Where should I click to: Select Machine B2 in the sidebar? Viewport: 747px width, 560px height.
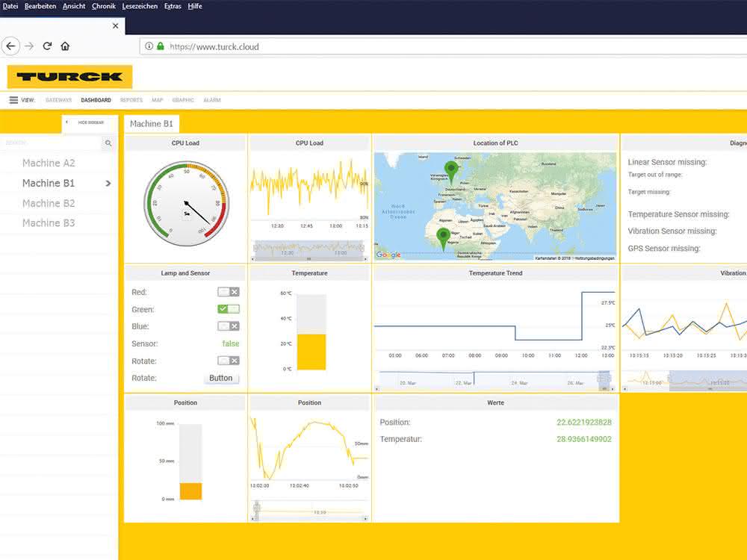click(x=49, y=203)
